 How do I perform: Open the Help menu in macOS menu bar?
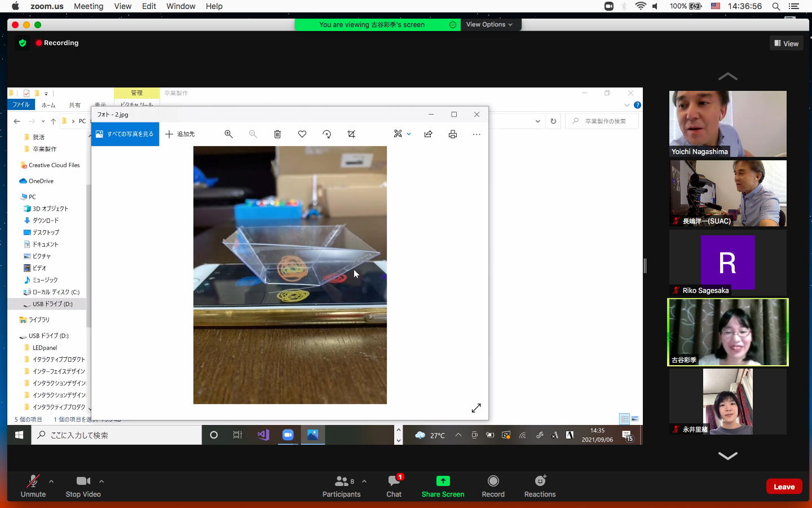[x=214, y=6]
